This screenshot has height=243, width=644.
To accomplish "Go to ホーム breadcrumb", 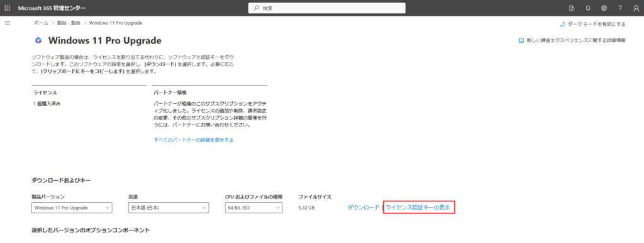I will [x=41, y=23].
